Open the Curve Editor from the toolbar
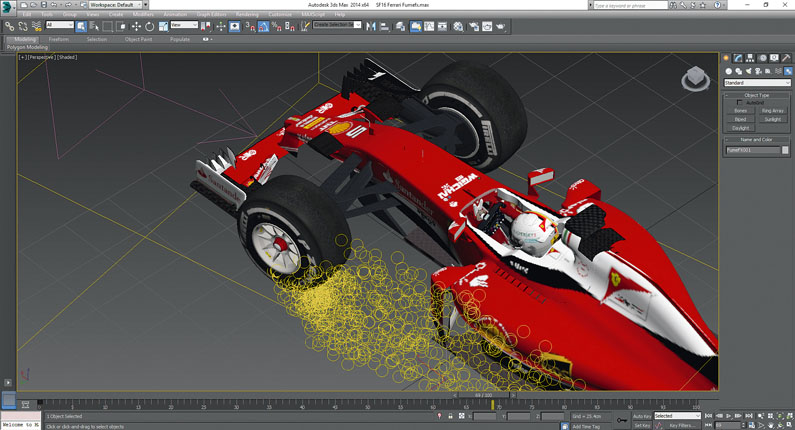795x430 pixels. [x=429, y=26]
